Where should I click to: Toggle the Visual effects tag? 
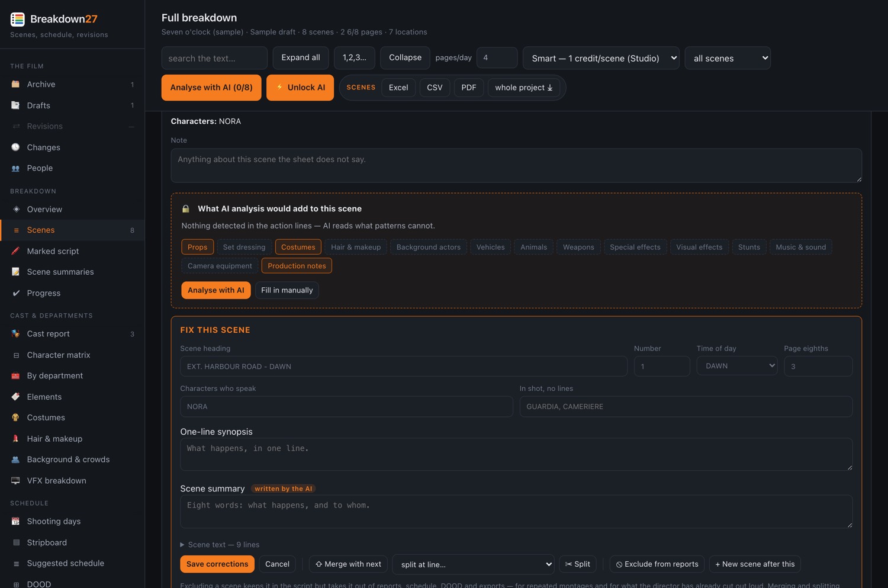click(x=699, y=247)
